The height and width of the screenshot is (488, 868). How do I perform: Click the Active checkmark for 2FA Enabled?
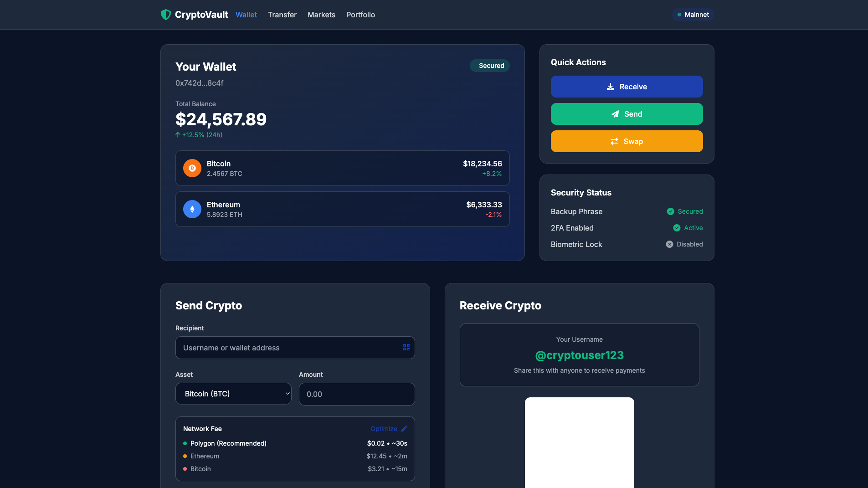[677, 228]
